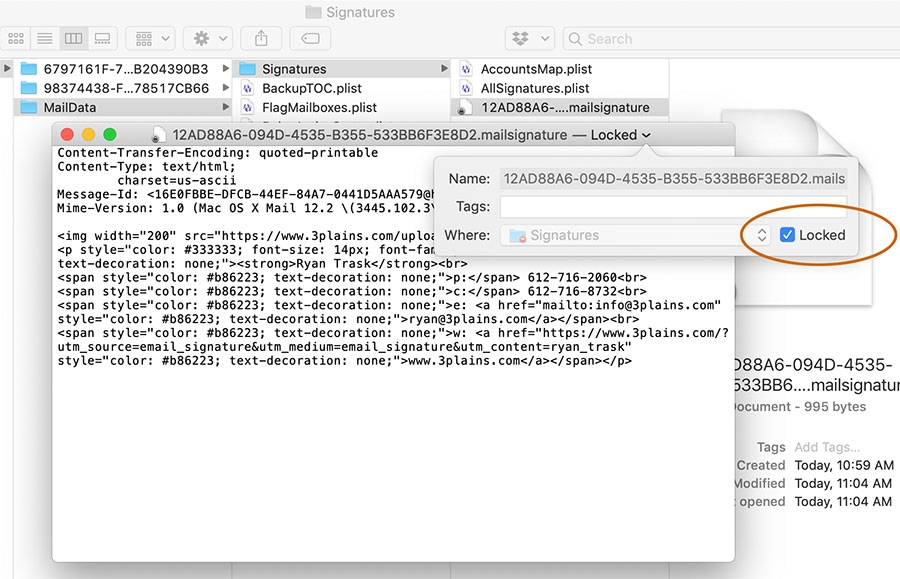Click the Tags field in popover
900x579 pixels.
tap(673, 207)
